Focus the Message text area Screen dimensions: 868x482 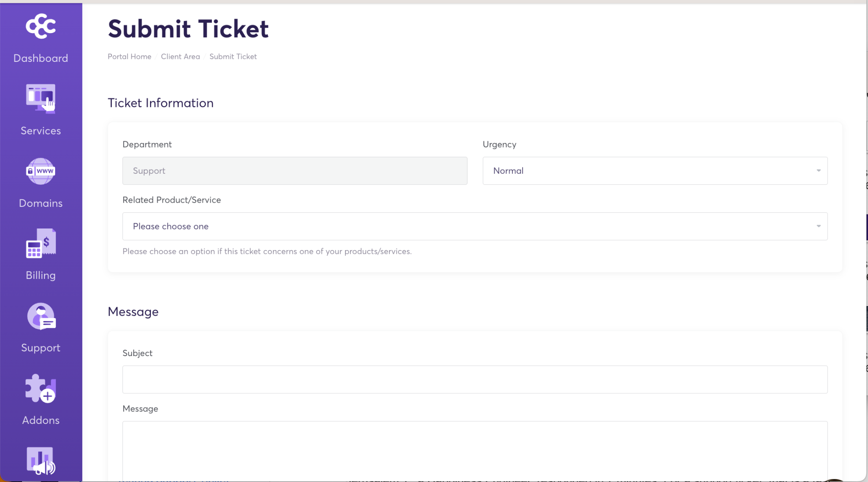tap(475, 451)
